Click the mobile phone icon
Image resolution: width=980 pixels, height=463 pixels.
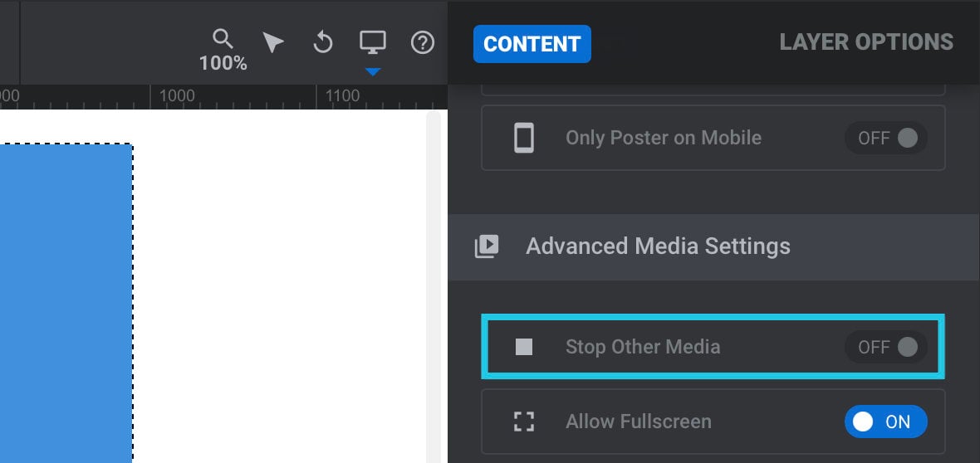point(524,138)
